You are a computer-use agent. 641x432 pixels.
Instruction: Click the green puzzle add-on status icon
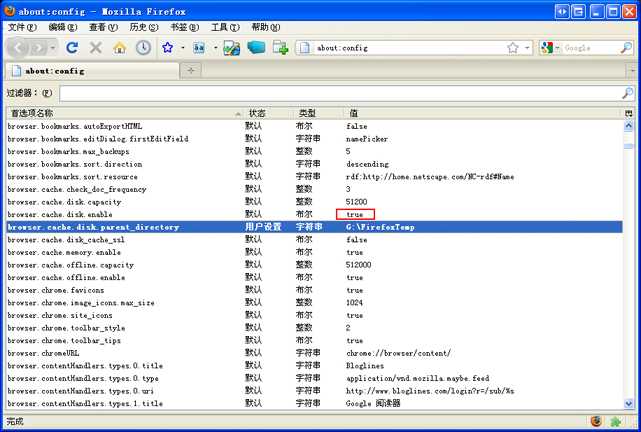[615, 421]
